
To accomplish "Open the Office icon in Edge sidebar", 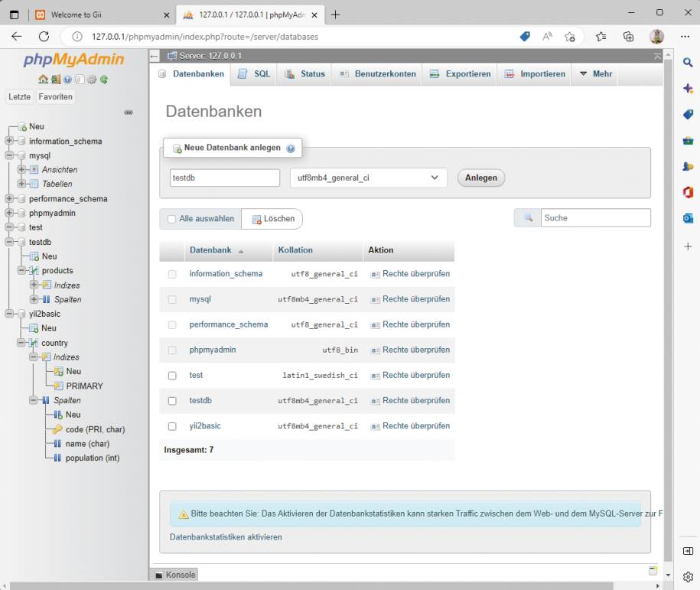I will click(688, 192).
